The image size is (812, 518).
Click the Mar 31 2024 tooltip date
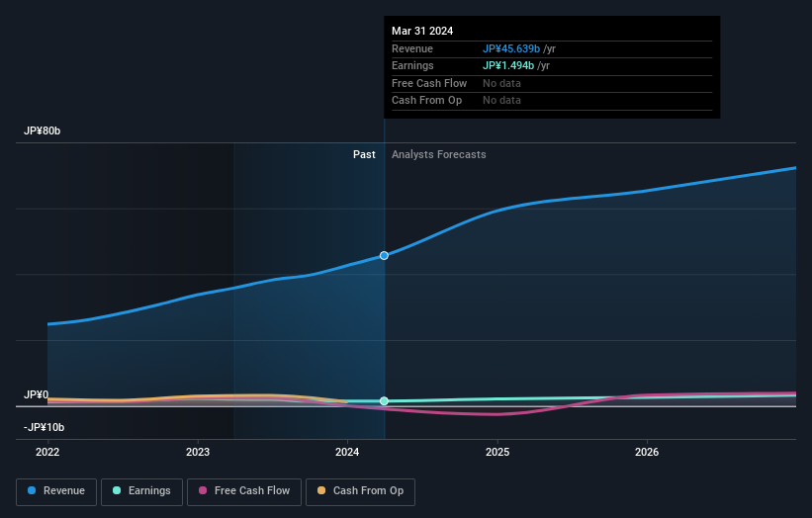[422, 31]
